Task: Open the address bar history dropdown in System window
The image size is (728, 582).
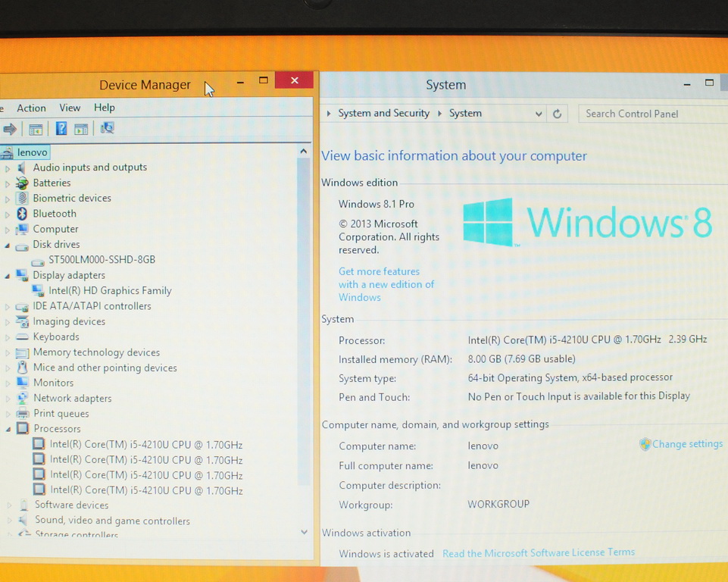Action: coord(538,114)
